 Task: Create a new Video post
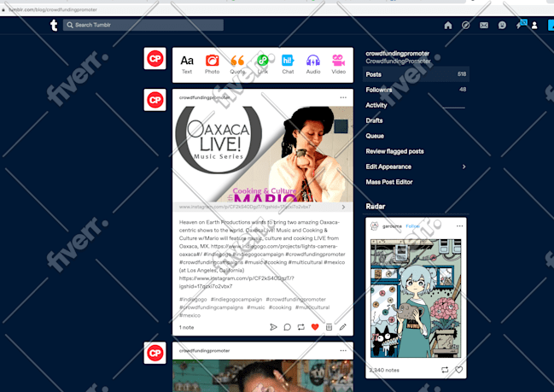click(x=339, y=64)
